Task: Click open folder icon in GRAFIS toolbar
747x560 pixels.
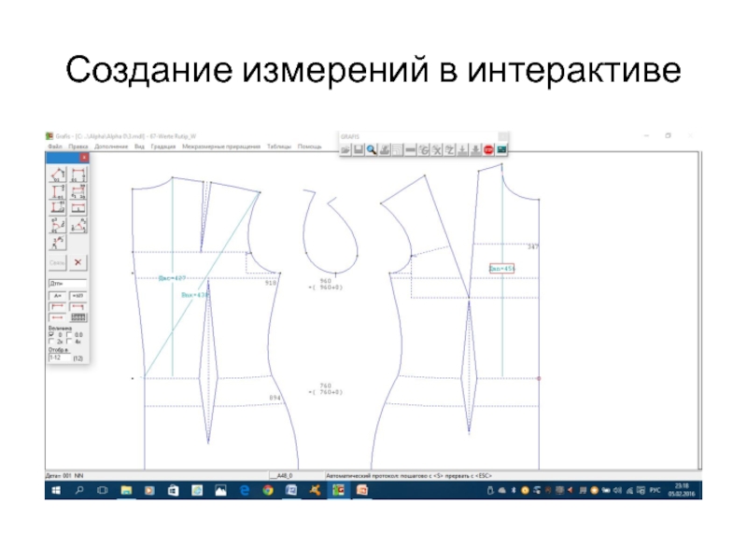Action: [345, 150]
